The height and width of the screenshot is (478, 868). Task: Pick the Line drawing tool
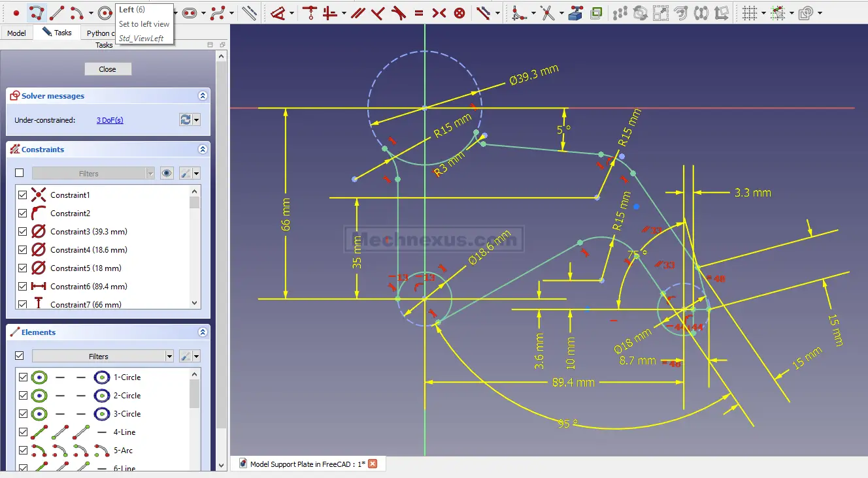click(x=58, y=12)
